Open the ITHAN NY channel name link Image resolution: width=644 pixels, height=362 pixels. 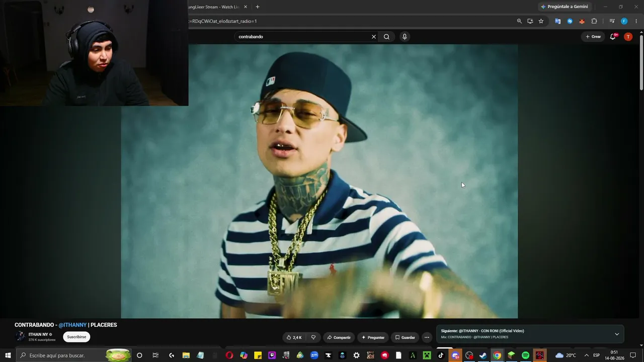pos(38,334)
